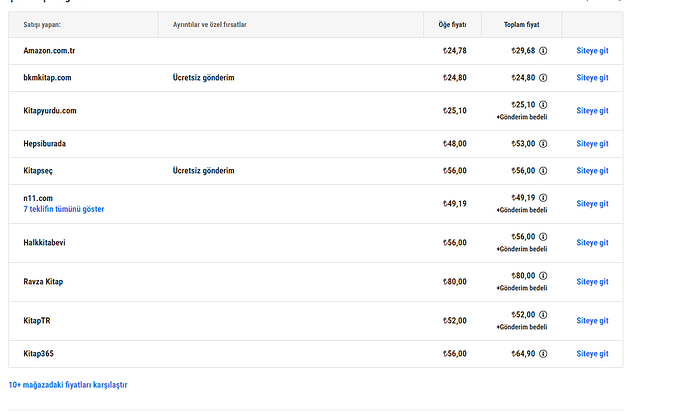
Task: Click seller name Kitapyurdu.com
Action: pyautogui.click(x=50, y=111)
